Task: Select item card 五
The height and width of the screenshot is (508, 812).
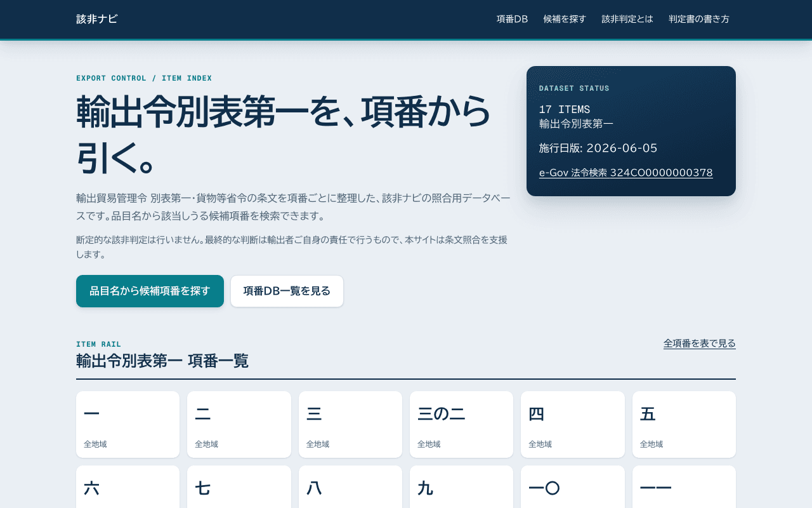Action: click(684, 424)
